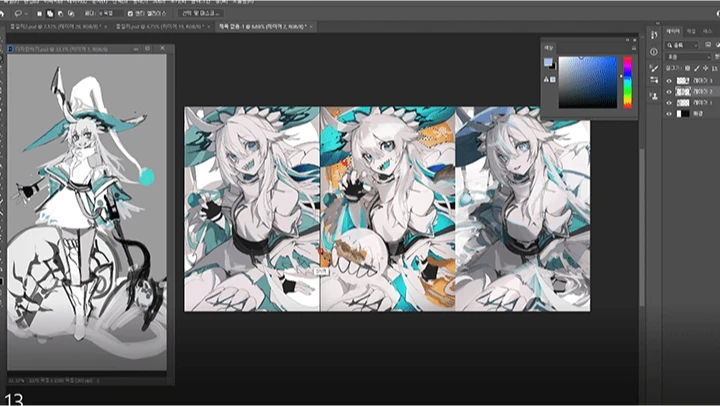
Task: Pick a shade in the blue color field
Action: point(588,82)
